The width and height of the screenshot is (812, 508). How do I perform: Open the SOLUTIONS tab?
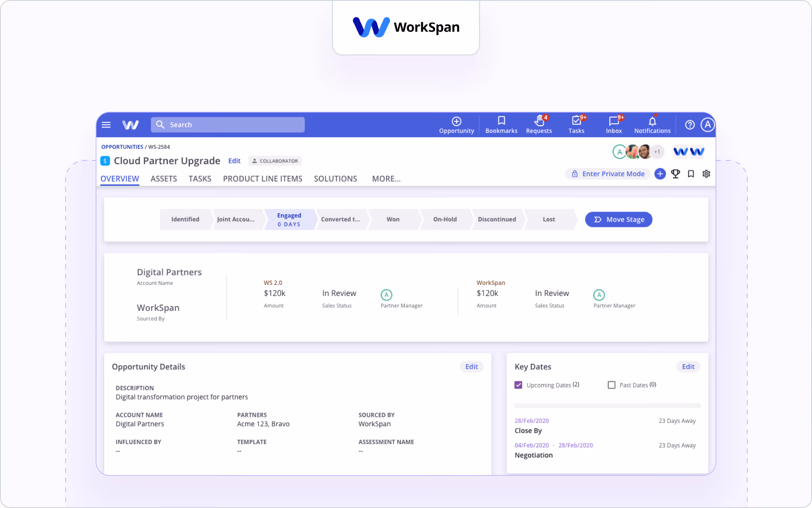[335, 179]
